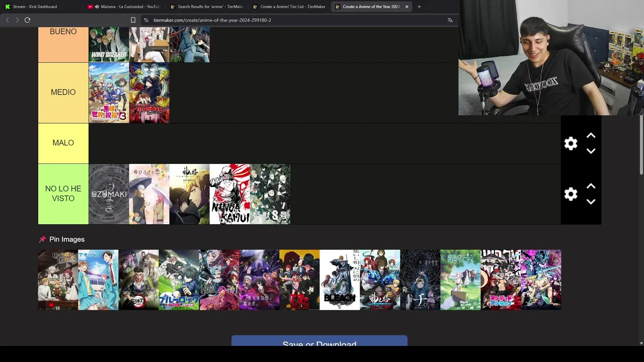Screen dimensions: 644x362
Task: Select the pastel couple anime image beside Uzumaki
Action: click(x=149, y=194)
